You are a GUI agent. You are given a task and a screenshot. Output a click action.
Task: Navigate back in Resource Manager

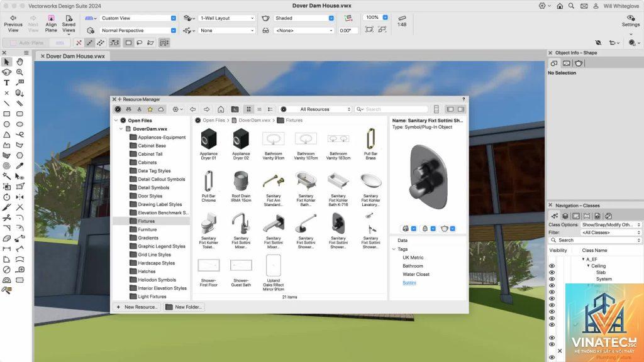click(x=192, y=109)
